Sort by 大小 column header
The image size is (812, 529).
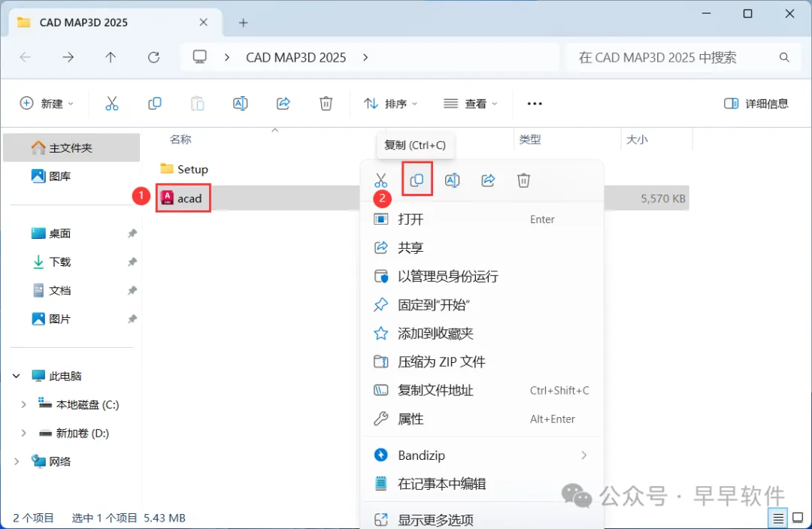tap(637, 139)
